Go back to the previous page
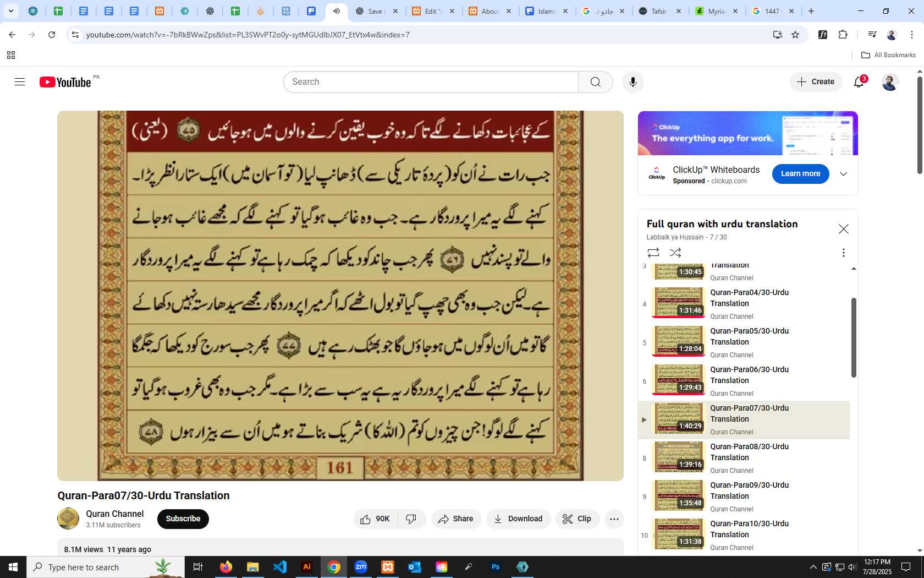The height and width of the screenshot is (578, 924). [12, 35]
